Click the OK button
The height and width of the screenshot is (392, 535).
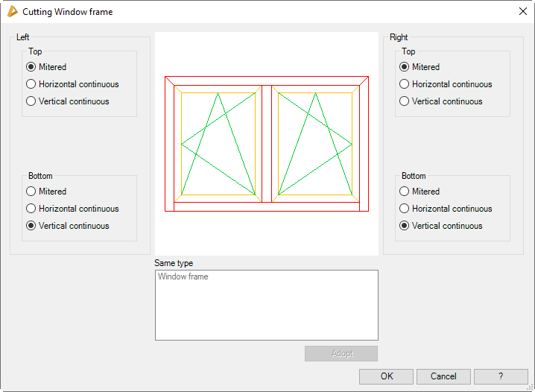tap(386, 376)
